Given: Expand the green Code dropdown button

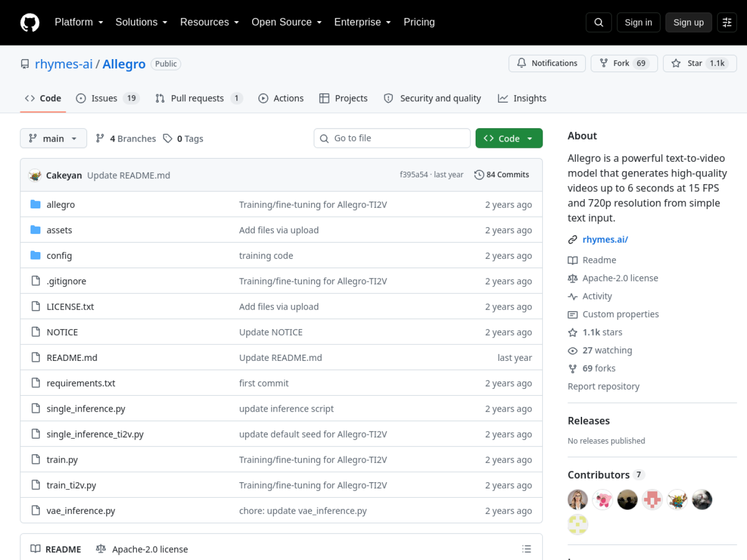Looking at the screenshot, I should [509, 138].
